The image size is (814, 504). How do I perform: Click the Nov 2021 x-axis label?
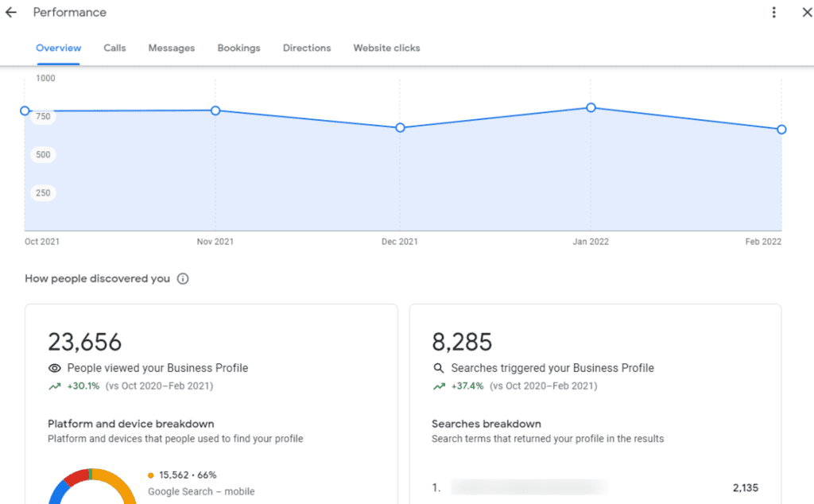(215, 242)
